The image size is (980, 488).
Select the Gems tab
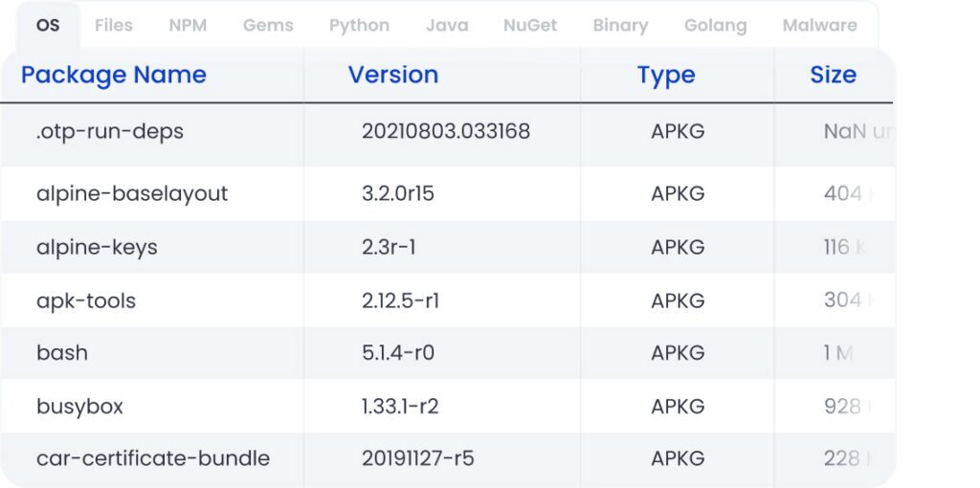pyautogui.click(x=268, y=26)
